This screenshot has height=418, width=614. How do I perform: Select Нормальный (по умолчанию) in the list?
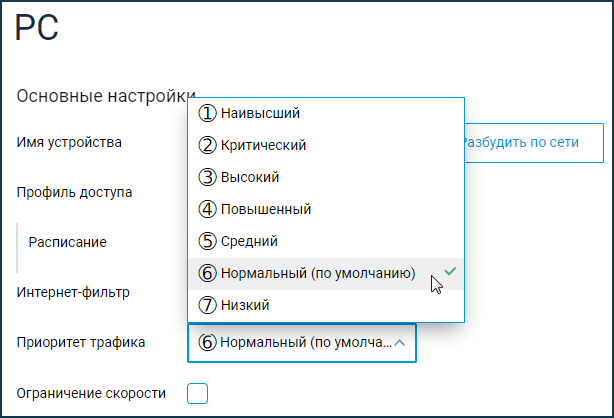[x=326, y=273]
